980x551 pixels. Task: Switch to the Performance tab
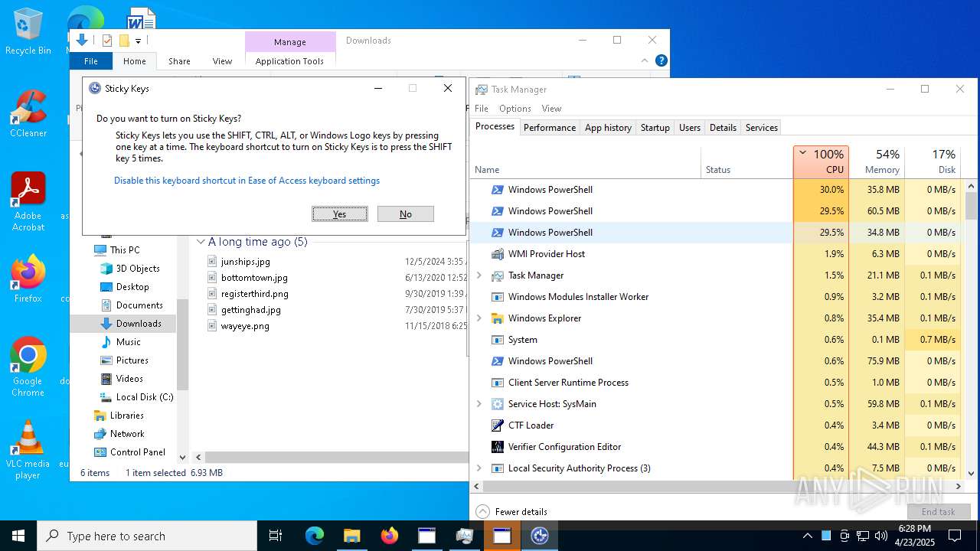[x=550, y=128]
